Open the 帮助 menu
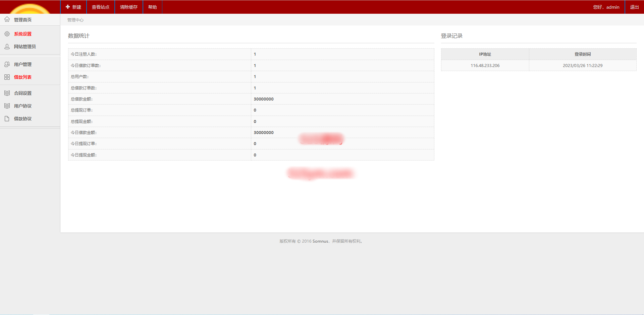The height and width of the screenshot is (315, 644). 153,7
